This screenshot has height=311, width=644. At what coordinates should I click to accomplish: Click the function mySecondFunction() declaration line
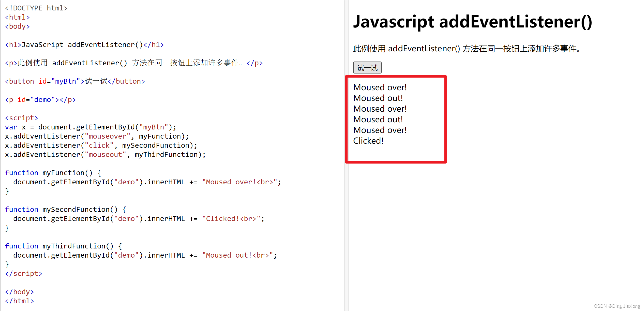pos(66,210)
